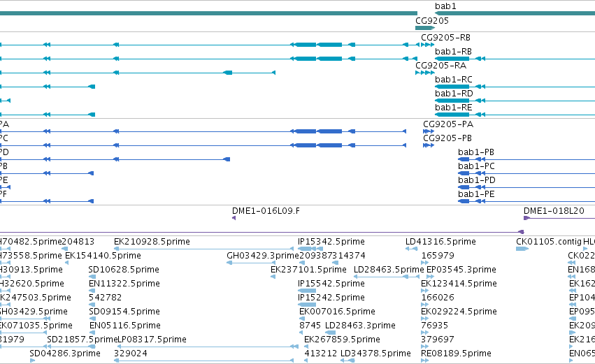The image size is (595, 364).
Task: Select the EK267859.5prime EST label
Action: (342, 340)
